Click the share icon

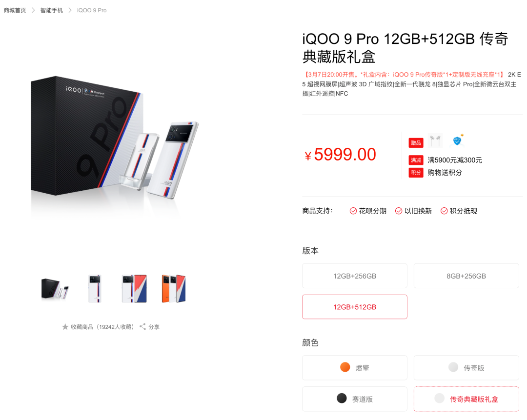click(x=142, y=327)
